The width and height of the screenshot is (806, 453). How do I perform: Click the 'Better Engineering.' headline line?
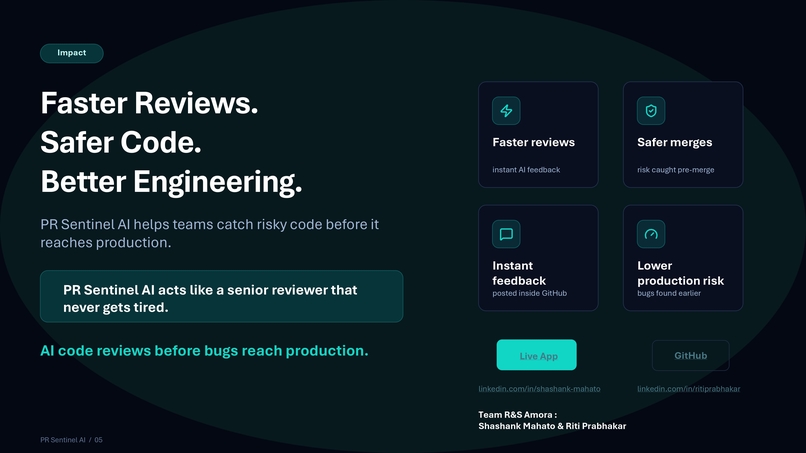click(171, 182)
